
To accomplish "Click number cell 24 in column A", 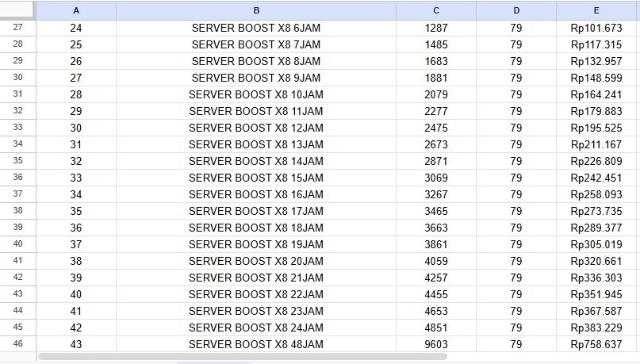I will 76,29.
